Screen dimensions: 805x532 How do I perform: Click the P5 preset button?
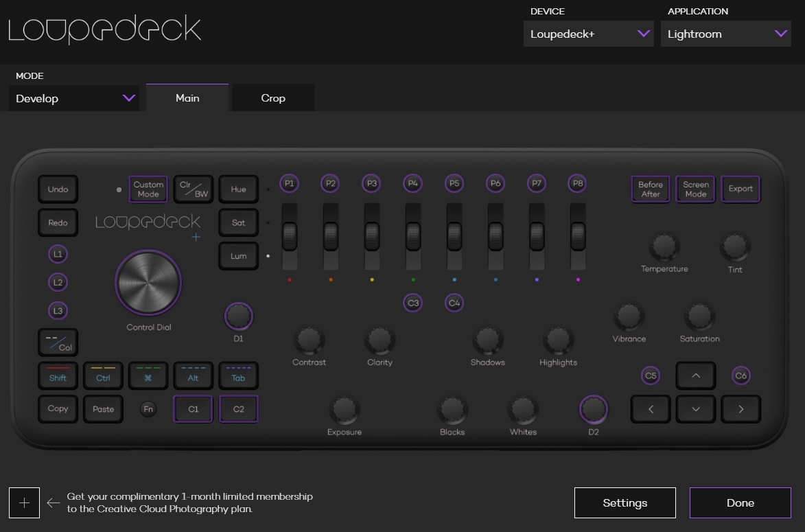click(454, 183)
